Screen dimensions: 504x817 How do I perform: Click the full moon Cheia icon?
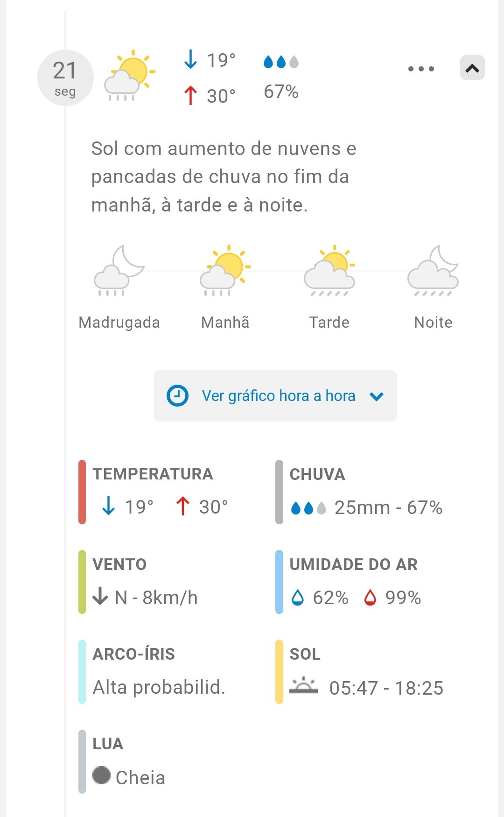coord(101,775)
